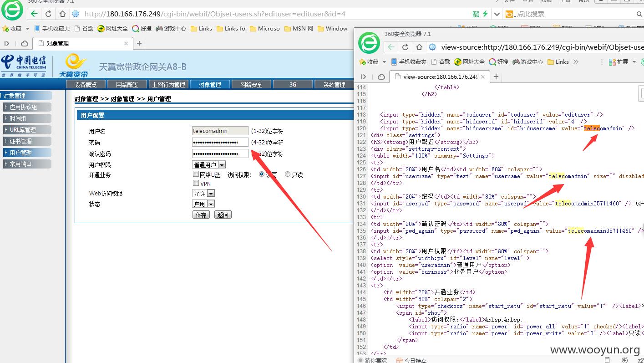Click view-source window address bar
Screen dimensions: 644x363
click(x=543, y=47)
